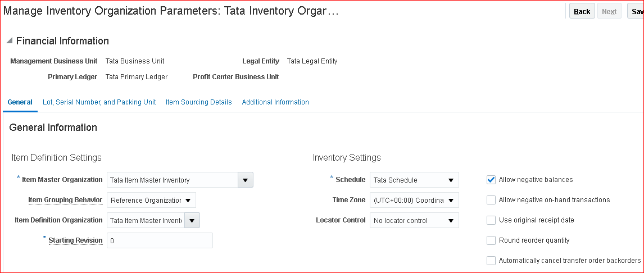Check Use original receipt date
The height and width of the screenshot is (273, 644).
coord(491,220)
